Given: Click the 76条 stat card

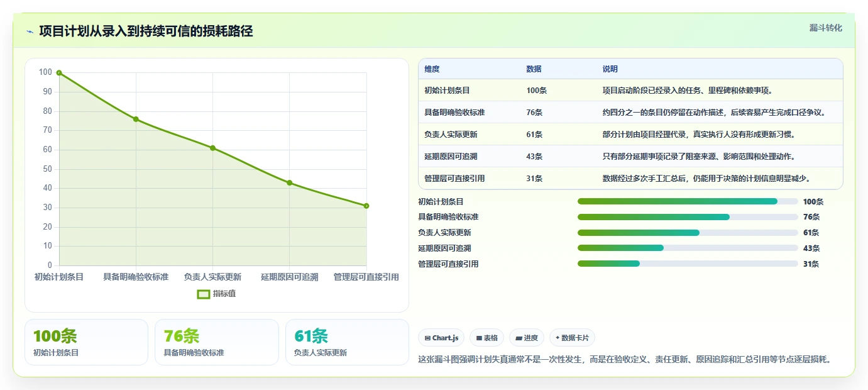Looking at the screenshot, I should click(217, 342).
